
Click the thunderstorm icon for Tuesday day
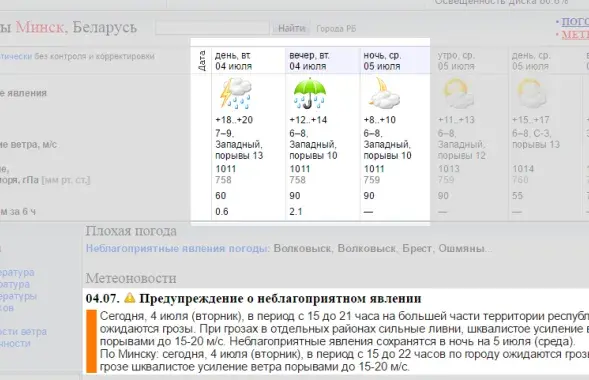(x=236, y=93)
